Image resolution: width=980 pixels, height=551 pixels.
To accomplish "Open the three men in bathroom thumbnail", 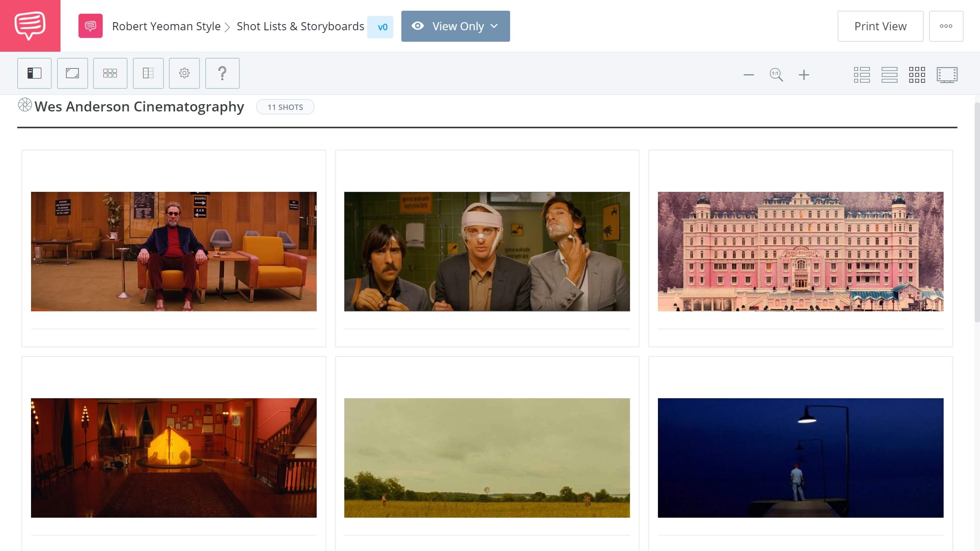I will pyautogui.click(x=487, y=251).
